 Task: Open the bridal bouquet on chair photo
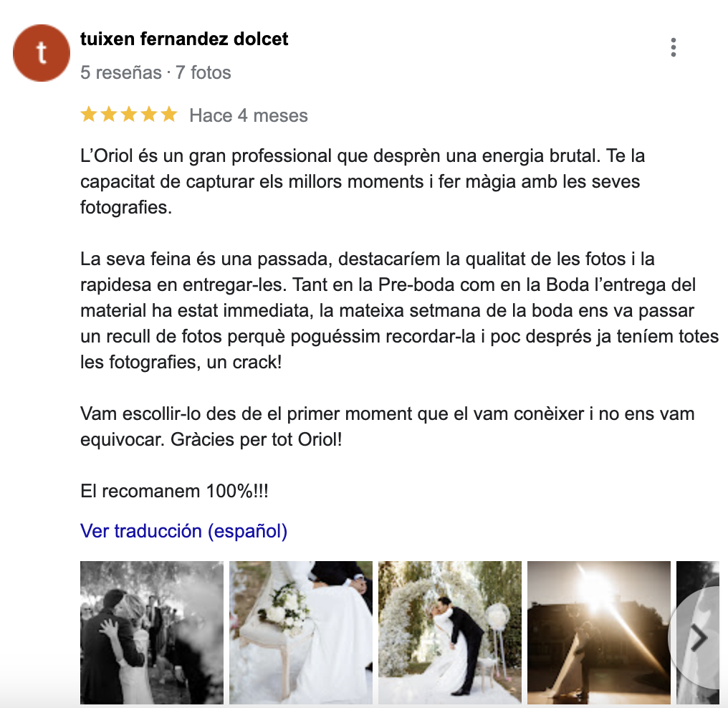301,632
